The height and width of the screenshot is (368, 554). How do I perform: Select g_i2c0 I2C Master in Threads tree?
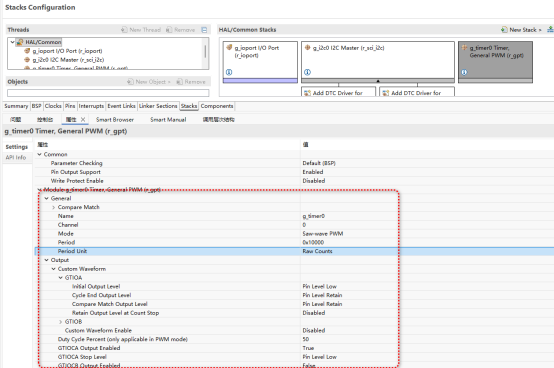pos(68,60)
